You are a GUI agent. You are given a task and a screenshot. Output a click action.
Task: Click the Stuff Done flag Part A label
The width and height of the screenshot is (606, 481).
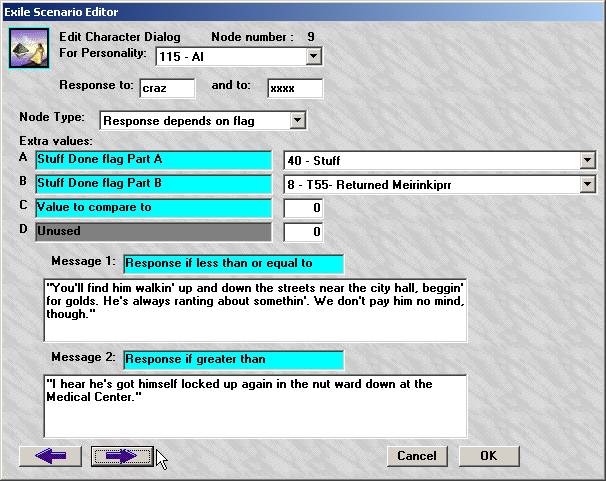click(153, 160)
